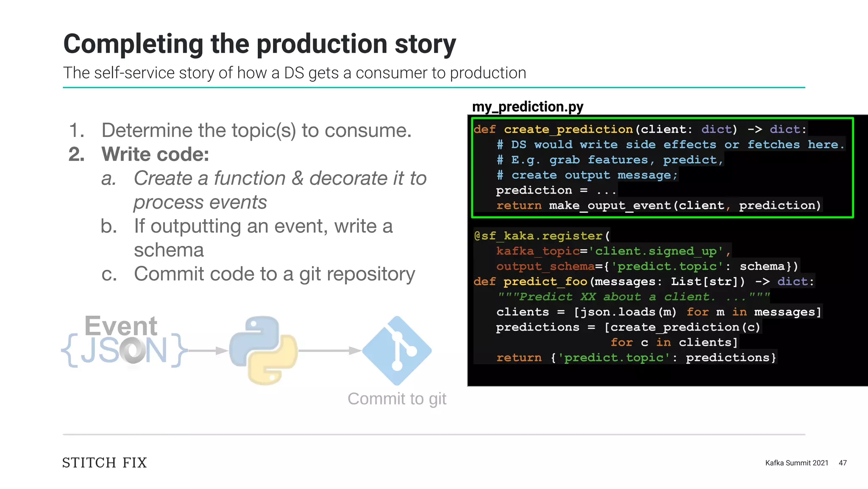
Task: Click the STITCH FIX logo
Action: coord(105,463)
